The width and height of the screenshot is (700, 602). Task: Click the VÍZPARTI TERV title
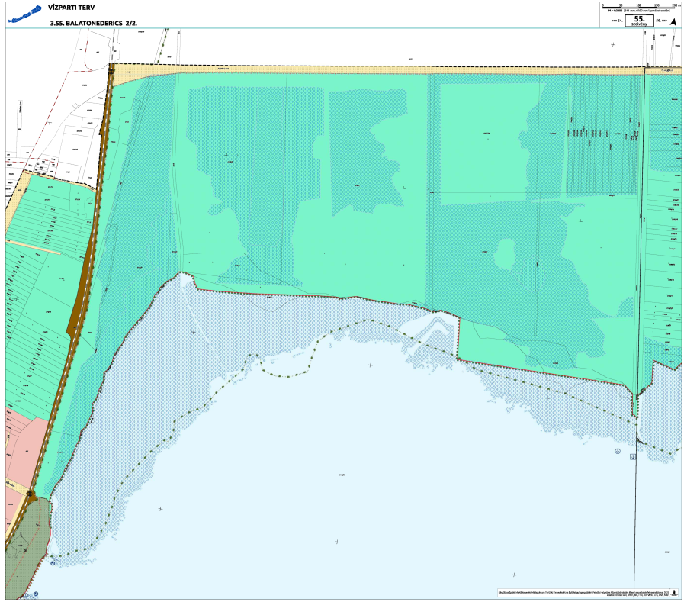click(67, 8)
